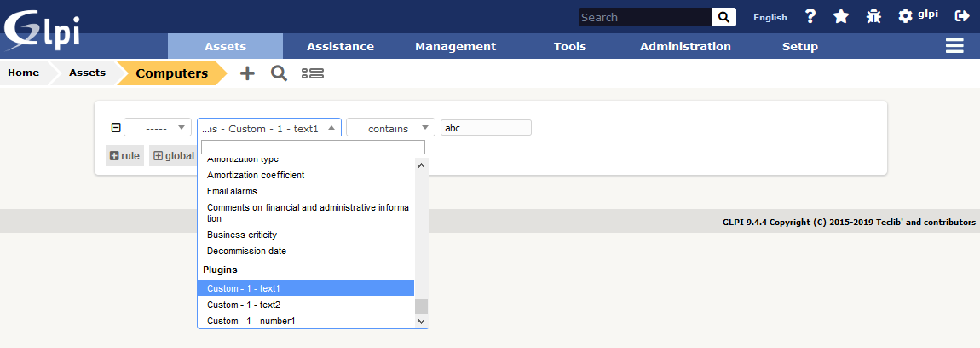980x348 pixels.
Task: Open saved searches star icon
Action: click(x=840, y=16)
